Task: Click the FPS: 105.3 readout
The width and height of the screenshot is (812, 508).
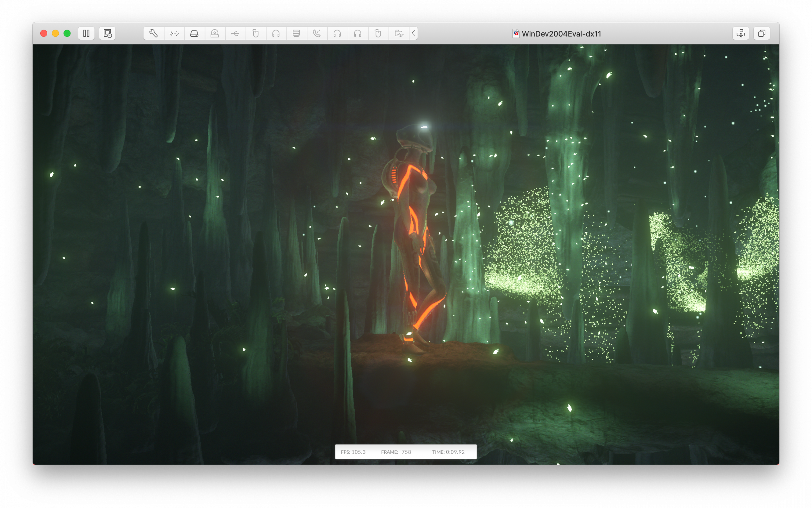Action: pos(353,452)
